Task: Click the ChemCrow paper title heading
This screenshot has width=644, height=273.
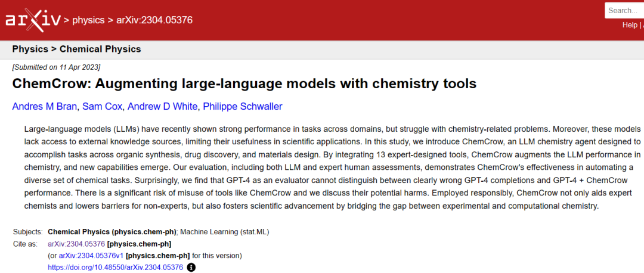Action: [244, 83]
